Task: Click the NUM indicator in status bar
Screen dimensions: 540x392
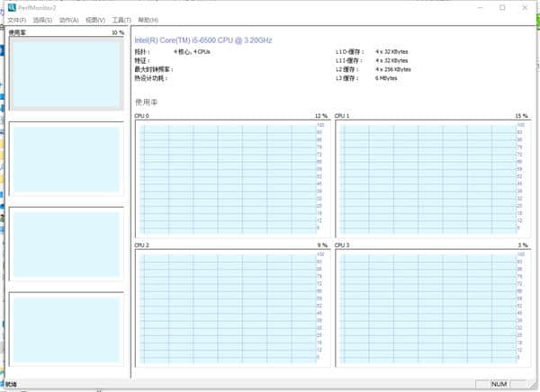Action: [x=499, y=384]
